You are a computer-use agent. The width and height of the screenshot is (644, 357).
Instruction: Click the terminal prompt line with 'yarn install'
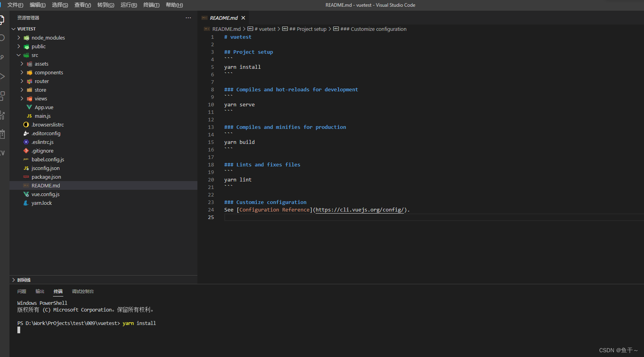87,323
